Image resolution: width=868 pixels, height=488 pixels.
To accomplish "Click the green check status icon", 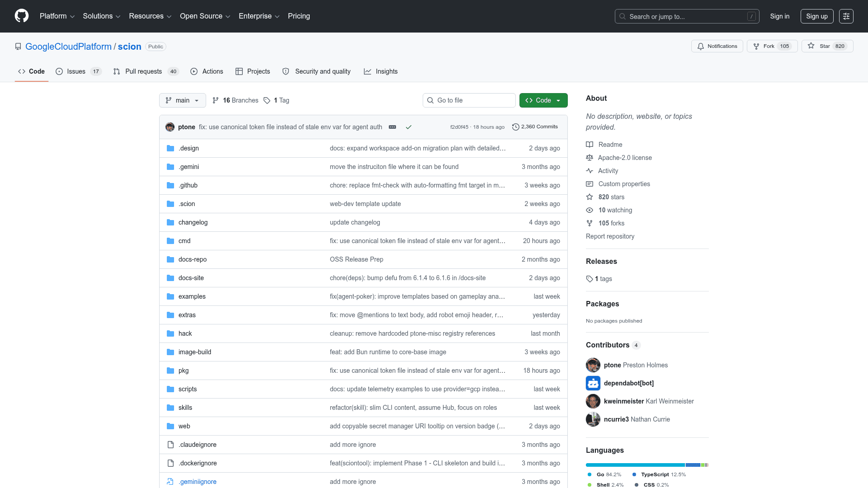I will (x=408, y=127).
